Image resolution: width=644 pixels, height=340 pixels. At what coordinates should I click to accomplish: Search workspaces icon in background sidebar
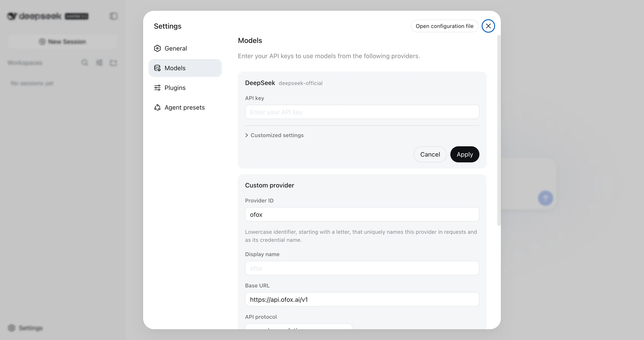pyautogui.click(x=85, y=62)
